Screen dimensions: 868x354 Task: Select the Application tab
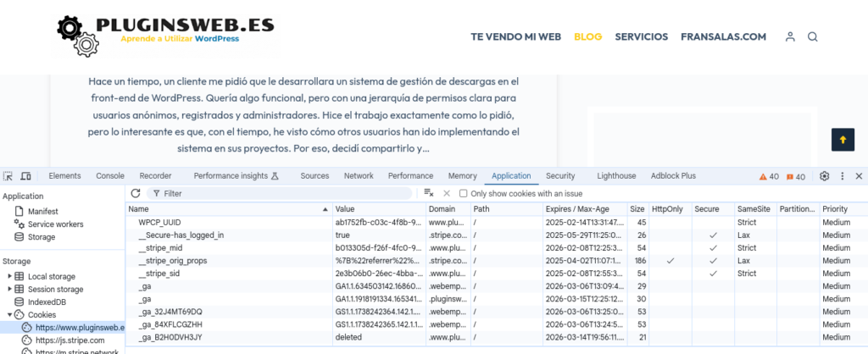point(511,176)
